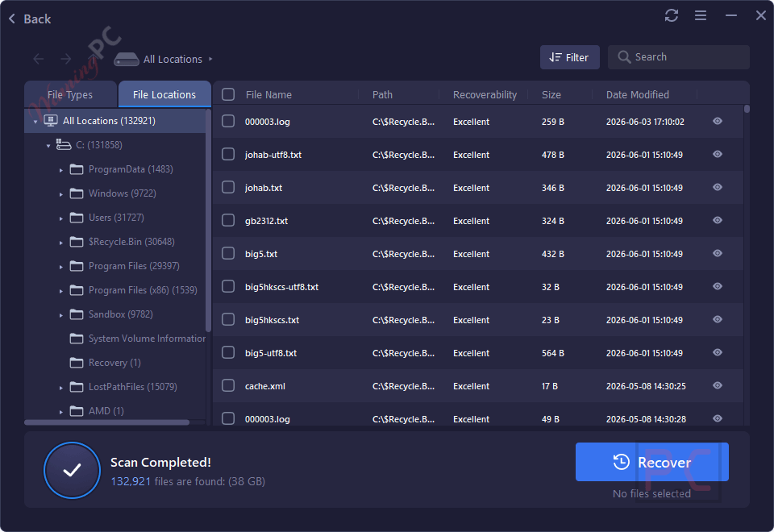Check the johab-utf8.txt file
The height and width of the screenshot is (532, 774).
click(x=228, y=154)
